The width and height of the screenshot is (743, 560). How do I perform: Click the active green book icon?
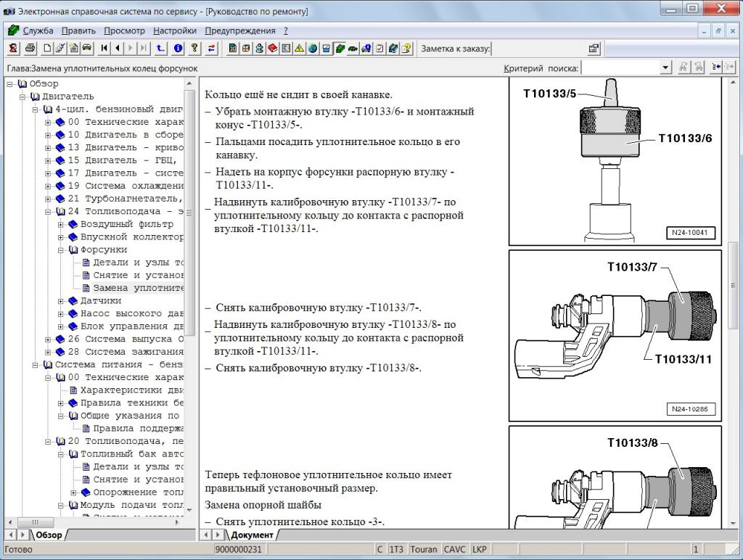[x=340, y=49]
